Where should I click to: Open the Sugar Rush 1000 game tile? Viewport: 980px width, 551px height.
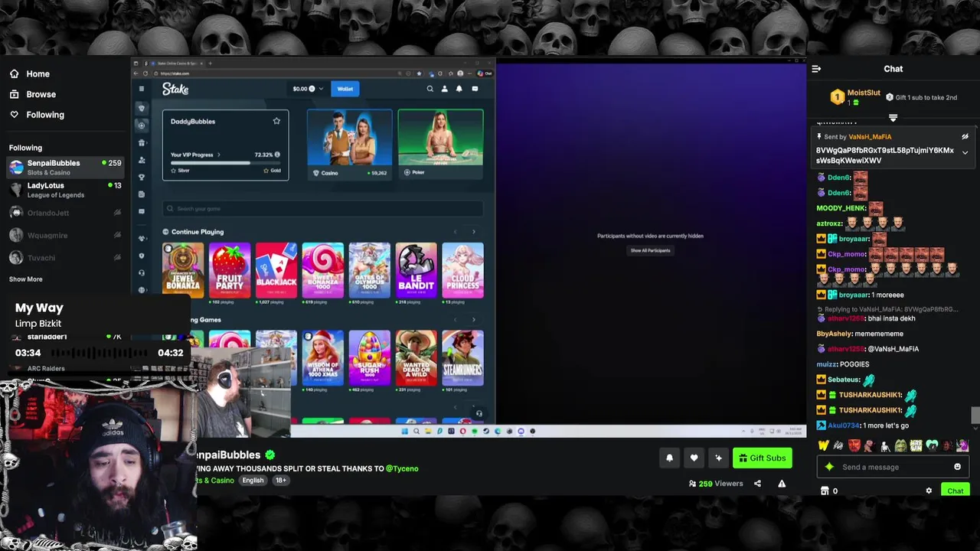[369, 358]
